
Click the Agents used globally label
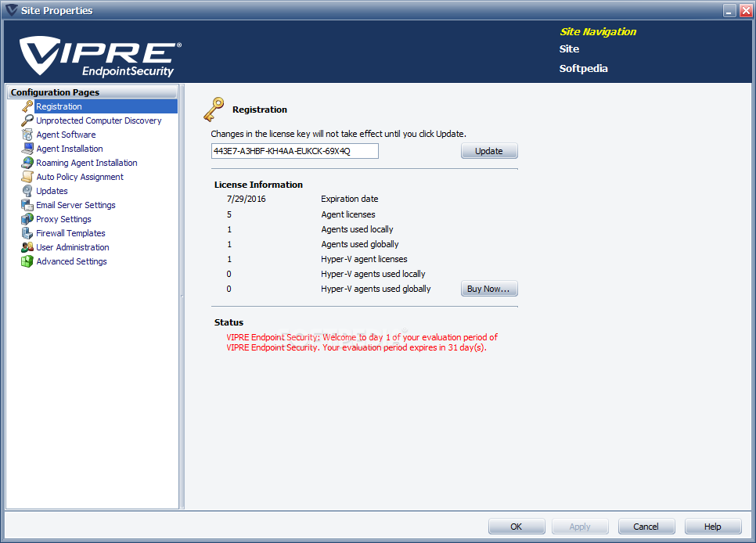point(360,244)
